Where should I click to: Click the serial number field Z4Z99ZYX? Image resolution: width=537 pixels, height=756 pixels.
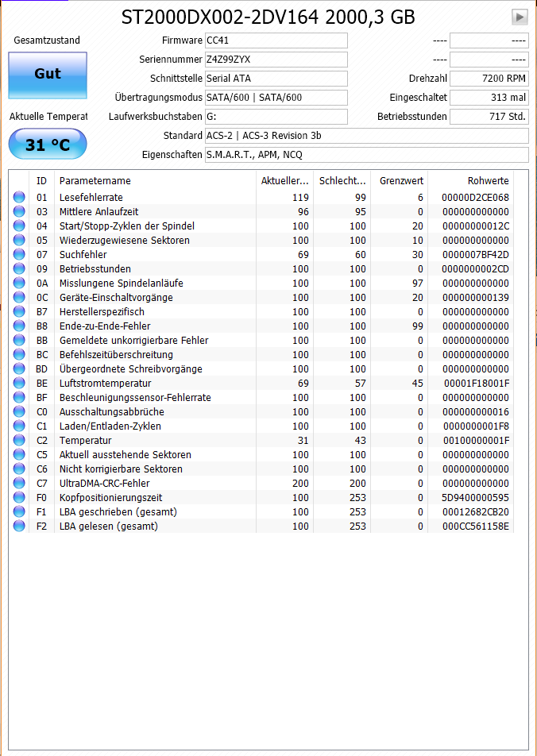(x=276, y=60)
